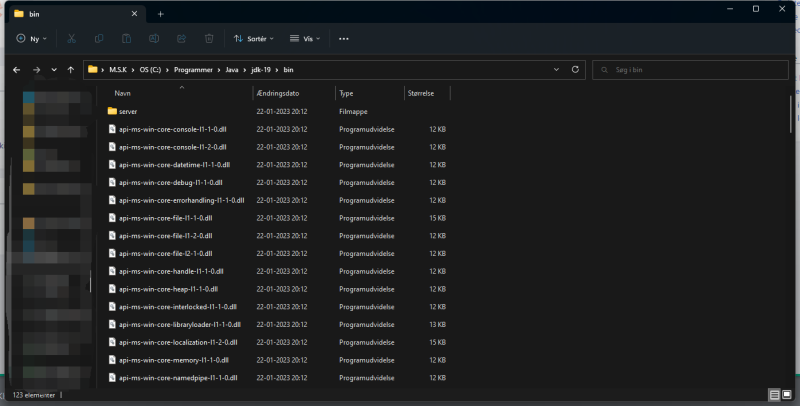Click the Delete trash can icon
Screen dimensions: 800x406
pyautogui.click(x=209, y=39)
